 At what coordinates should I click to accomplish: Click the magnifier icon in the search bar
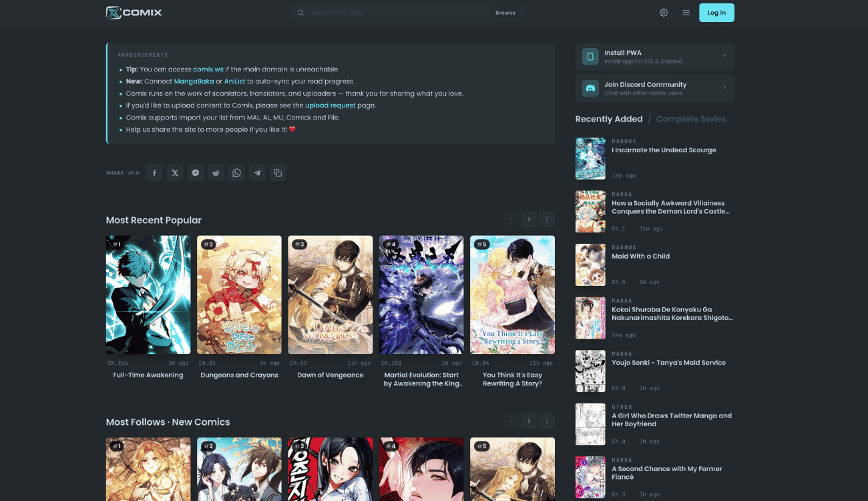pos(301,13)
